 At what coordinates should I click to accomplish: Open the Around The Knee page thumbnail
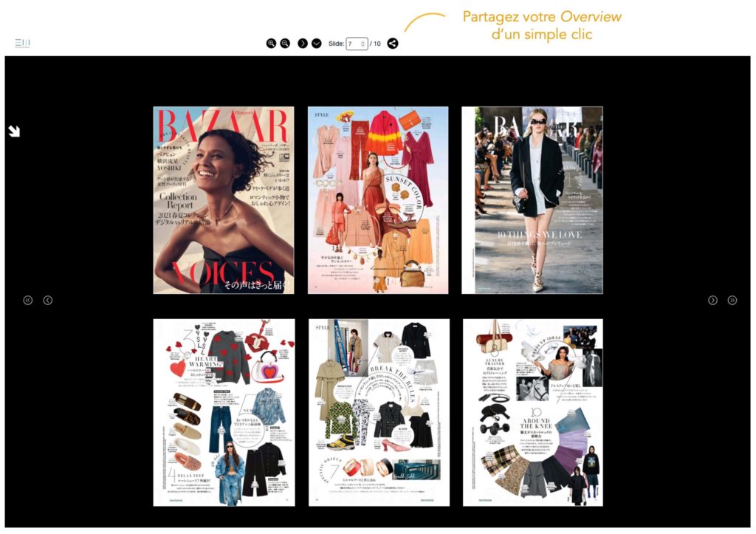point(533,412)
